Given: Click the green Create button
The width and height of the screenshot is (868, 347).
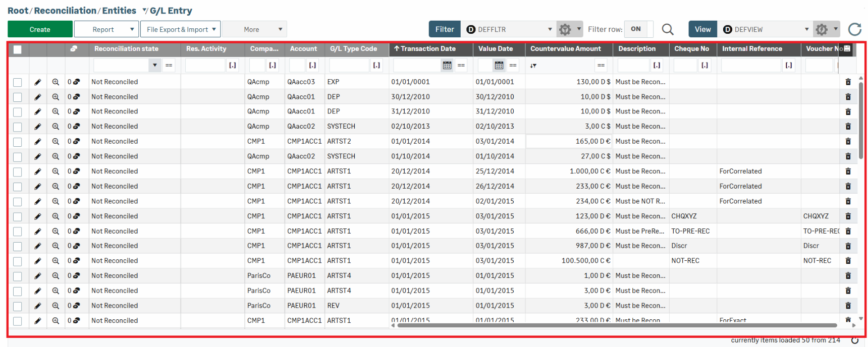Looking at the screenshot, I should pyautogui.click(x=40, y=29).
